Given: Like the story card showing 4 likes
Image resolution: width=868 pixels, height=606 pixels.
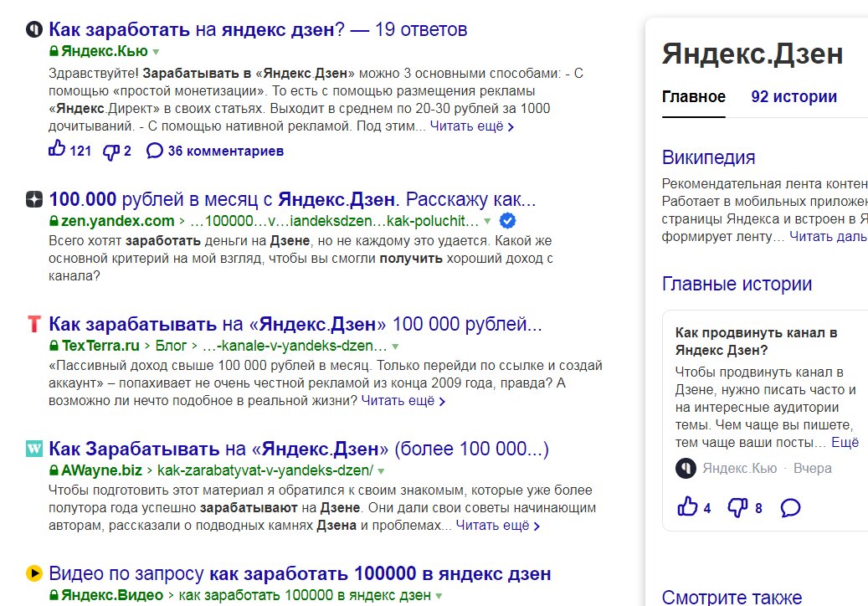Looking at the screenshot, I should 687,506.
